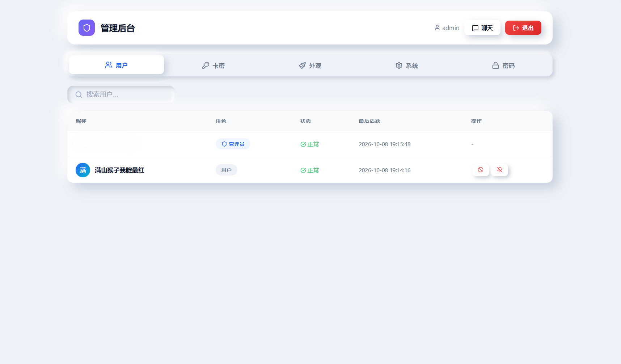This screenshot has width=621, height=364.
Task: Click the 管理后台 title text
Action: click(x=118, y=28)
